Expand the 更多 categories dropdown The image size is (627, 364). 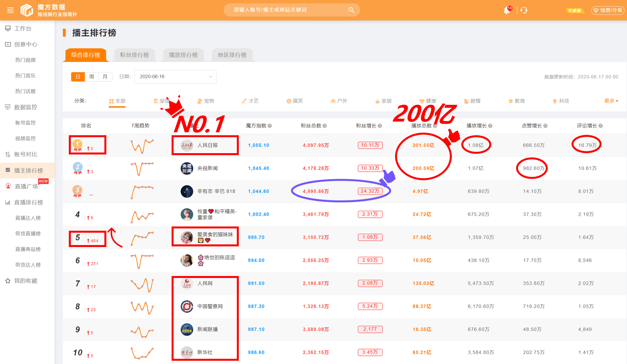tap(611, 101)
